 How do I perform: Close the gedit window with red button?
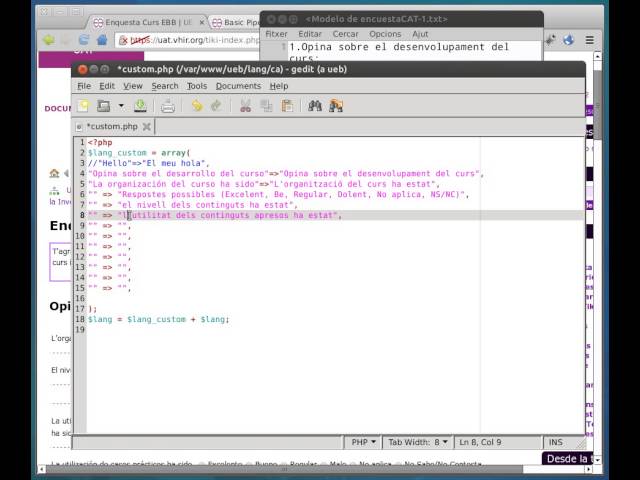pos(82,69)
